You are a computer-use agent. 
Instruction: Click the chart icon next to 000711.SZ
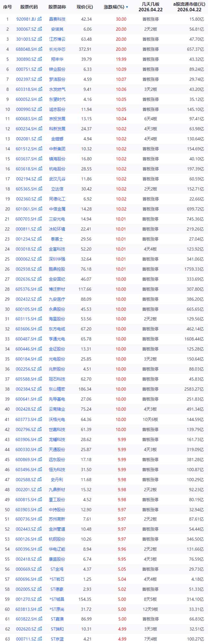(40, 639)
